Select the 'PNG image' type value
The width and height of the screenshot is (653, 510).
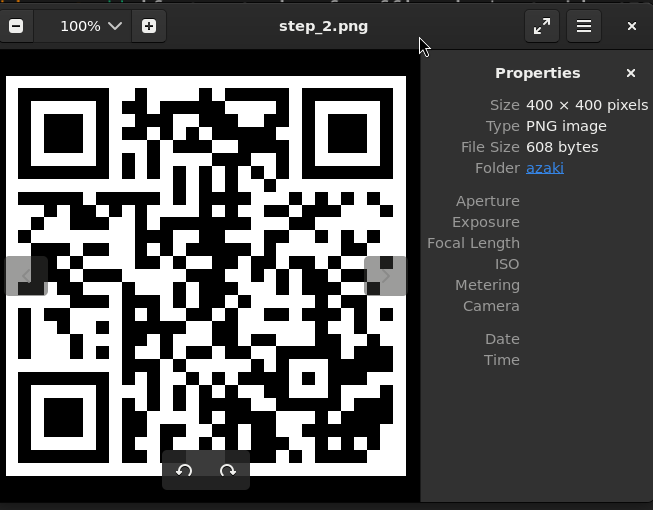pos(566,126)
